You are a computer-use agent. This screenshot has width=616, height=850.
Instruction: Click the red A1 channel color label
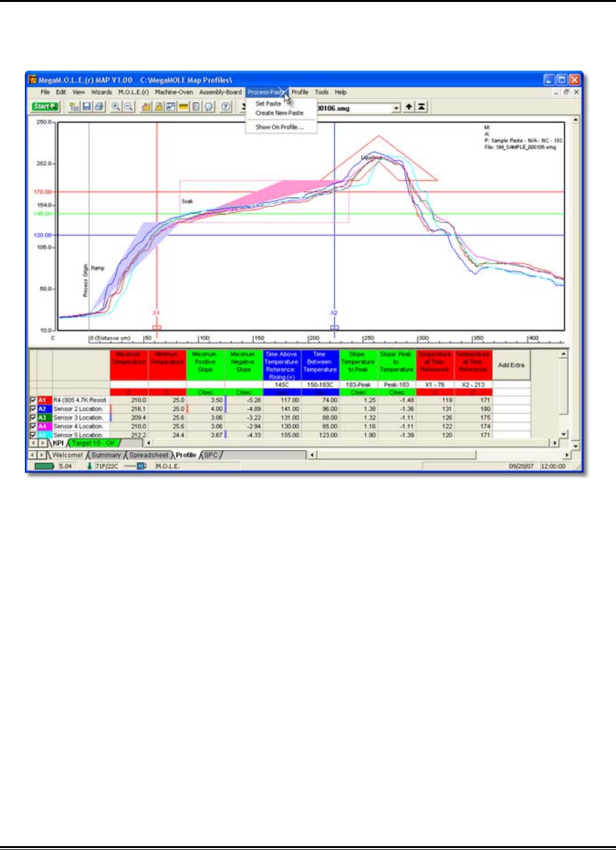[44, 400]
